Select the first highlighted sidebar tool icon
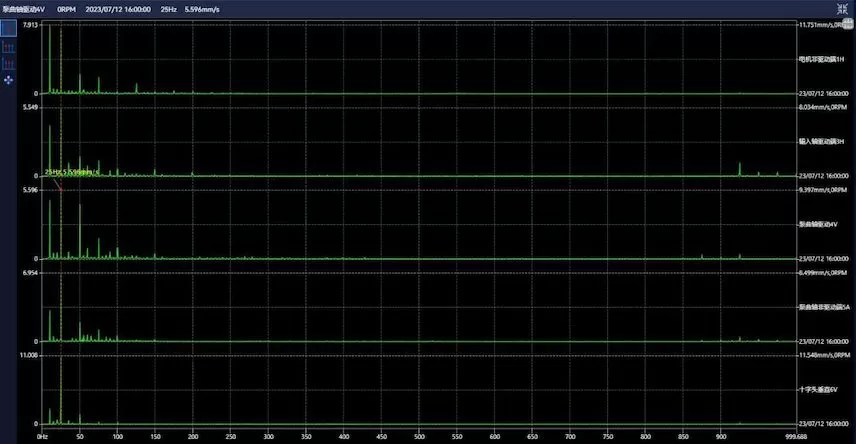The width and height of the screenshot is (856, 444). [8, 29]
